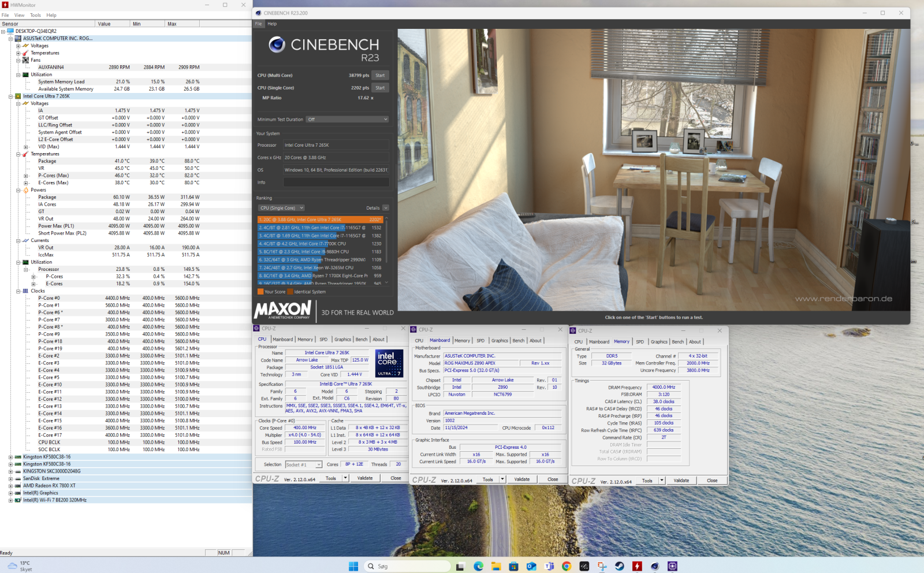Select the top ranking bar Intel Core Ultra 7 265K

[x=320, y=219]
